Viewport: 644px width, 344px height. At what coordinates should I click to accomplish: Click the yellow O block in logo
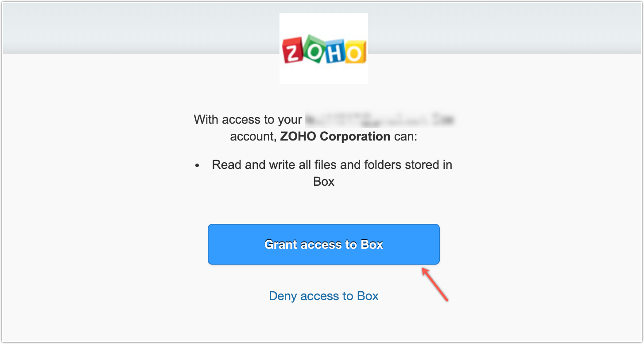(355, 52)
